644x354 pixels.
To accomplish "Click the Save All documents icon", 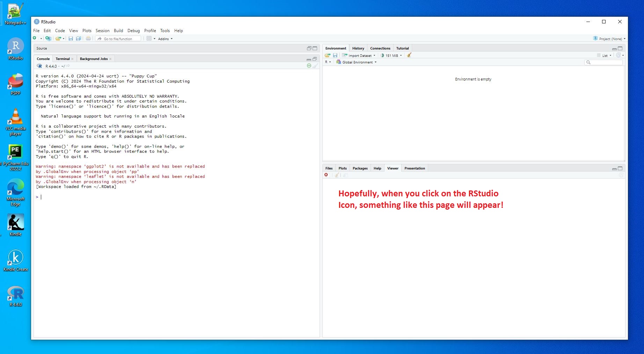I will 79,38.
